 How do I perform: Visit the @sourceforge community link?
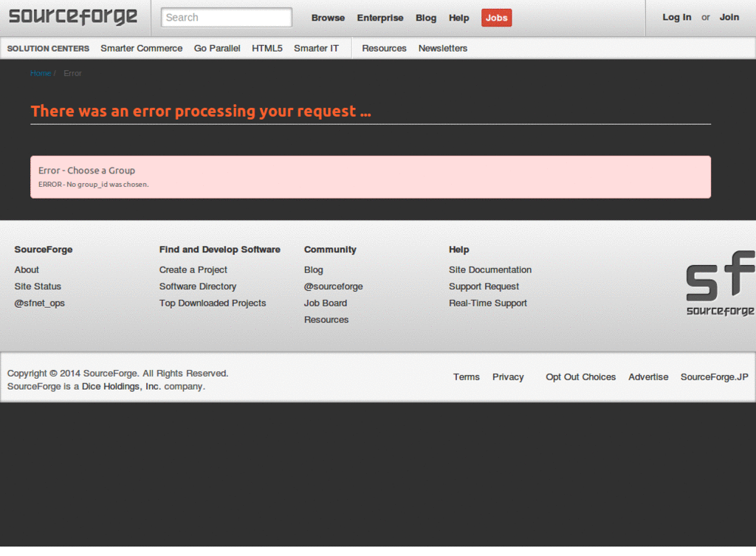tap(333, 286)
